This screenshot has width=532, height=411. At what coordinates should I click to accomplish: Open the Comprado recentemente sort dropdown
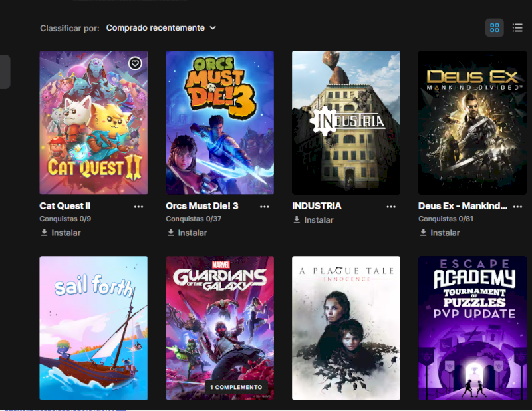(x=161, y=28)
